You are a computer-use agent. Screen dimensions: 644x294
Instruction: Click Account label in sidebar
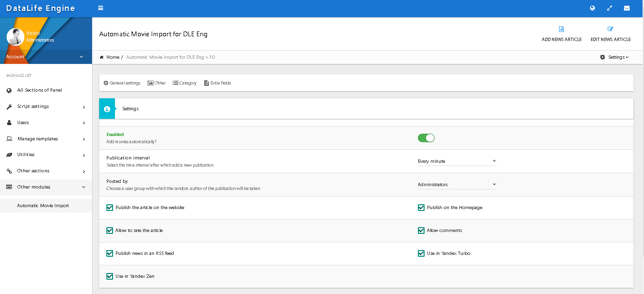click(15, 57)
